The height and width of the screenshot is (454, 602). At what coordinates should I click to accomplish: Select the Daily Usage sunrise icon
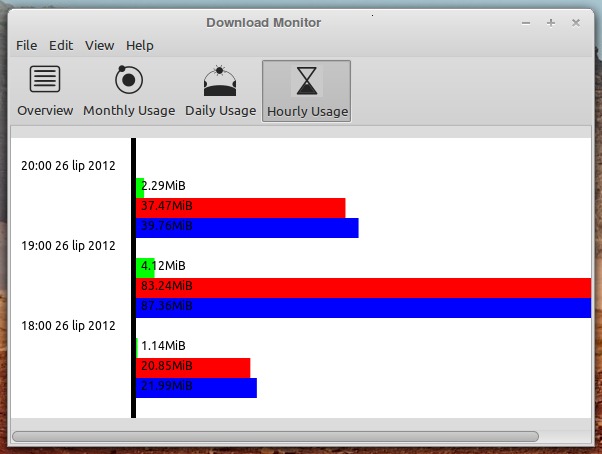pyautogui.click(x=220, y=81)
